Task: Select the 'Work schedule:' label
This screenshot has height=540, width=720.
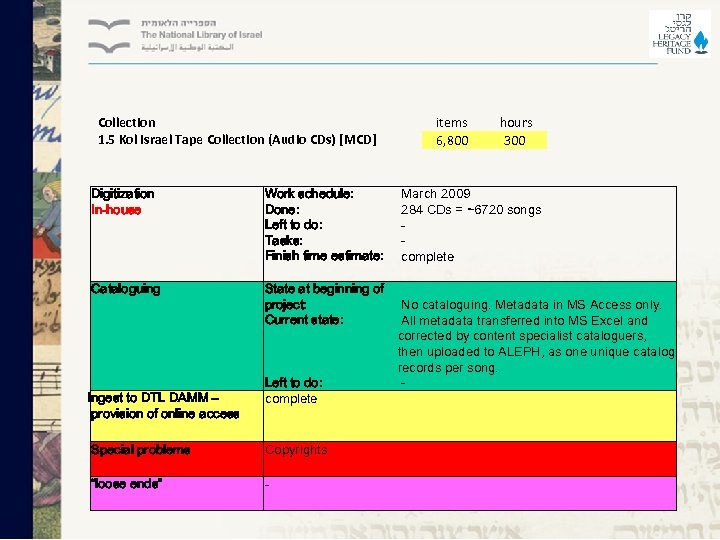Action: click(x=309, y=194)
